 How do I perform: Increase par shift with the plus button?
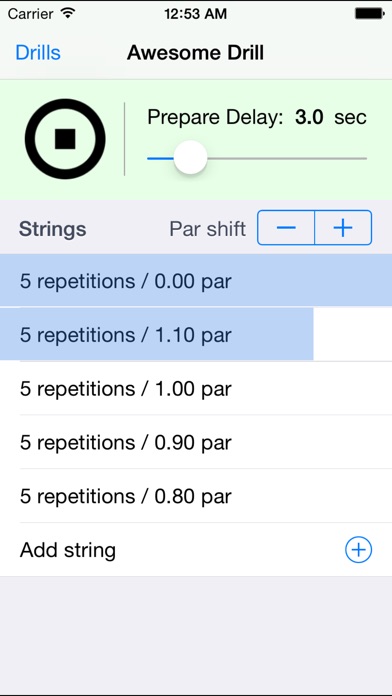tap(343, 228)
